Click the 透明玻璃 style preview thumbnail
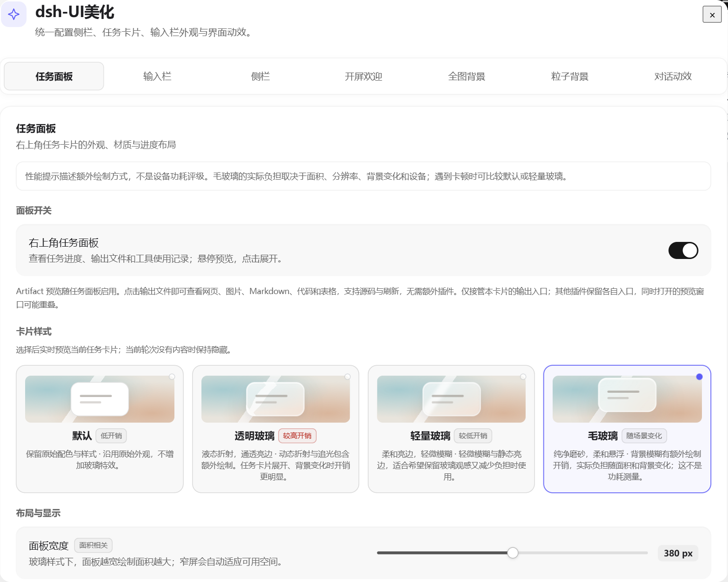 coord(275,399)
